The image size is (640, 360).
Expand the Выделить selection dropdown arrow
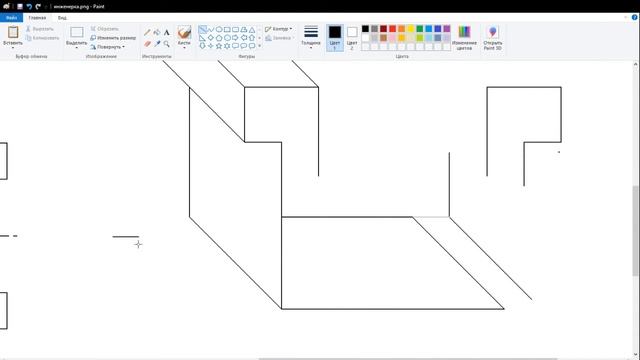(x=76, y=48)
